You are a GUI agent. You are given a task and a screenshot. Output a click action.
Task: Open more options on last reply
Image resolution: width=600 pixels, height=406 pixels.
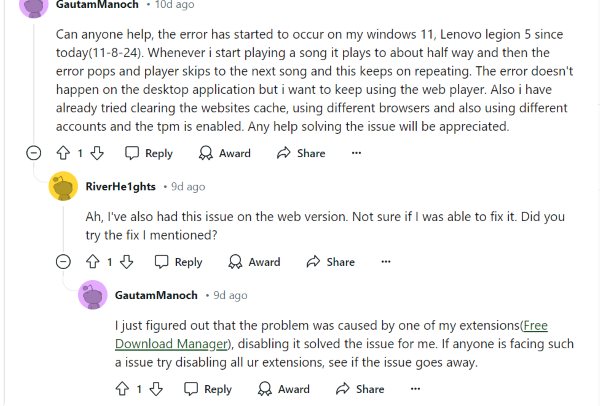[x=415, y=389]
